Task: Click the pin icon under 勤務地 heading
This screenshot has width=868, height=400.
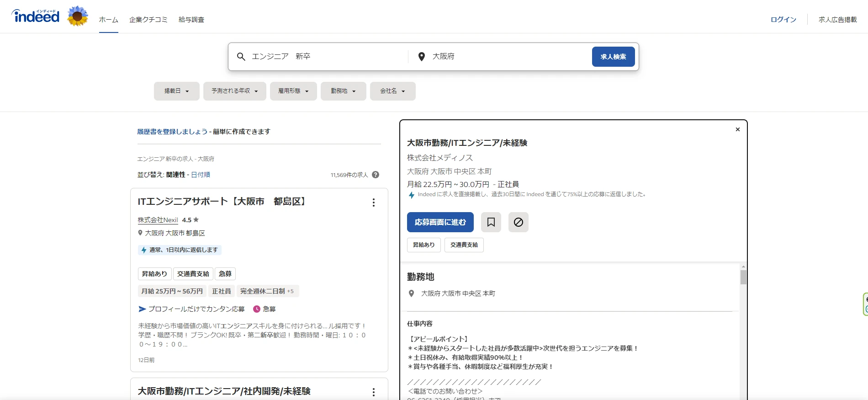Action: [x=411, y=293]
